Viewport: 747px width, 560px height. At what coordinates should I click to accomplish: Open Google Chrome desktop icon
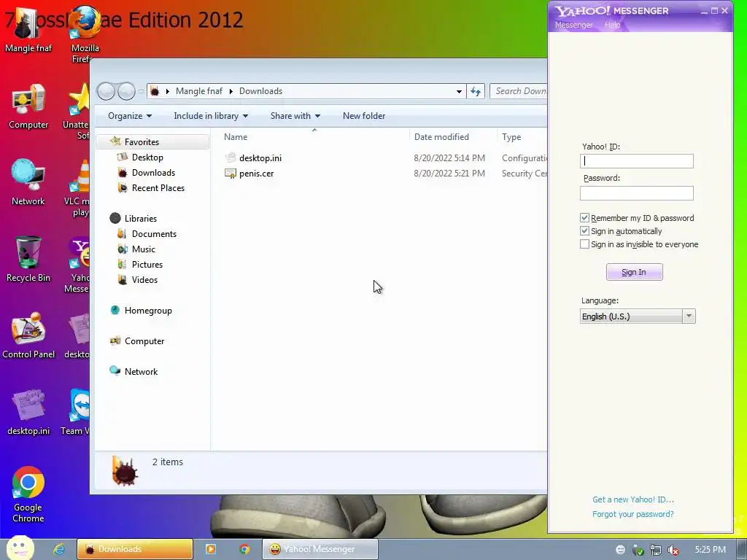tap(28, 494)
